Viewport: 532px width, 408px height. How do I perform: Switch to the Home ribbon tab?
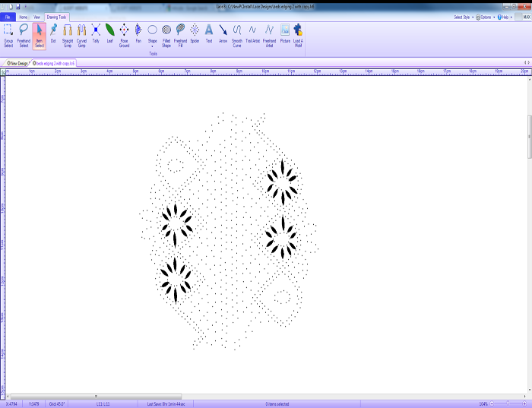pos(23,16)
